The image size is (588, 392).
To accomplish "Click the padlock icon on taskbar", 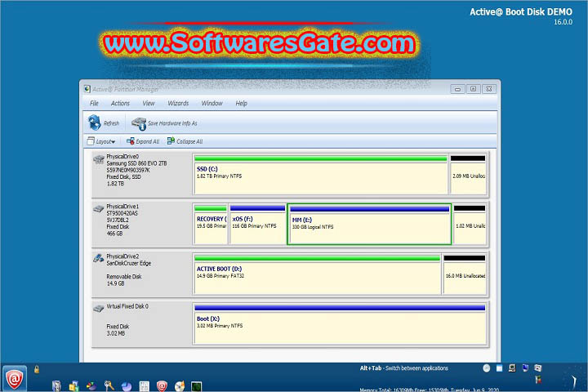I will [x=37, y=369].
